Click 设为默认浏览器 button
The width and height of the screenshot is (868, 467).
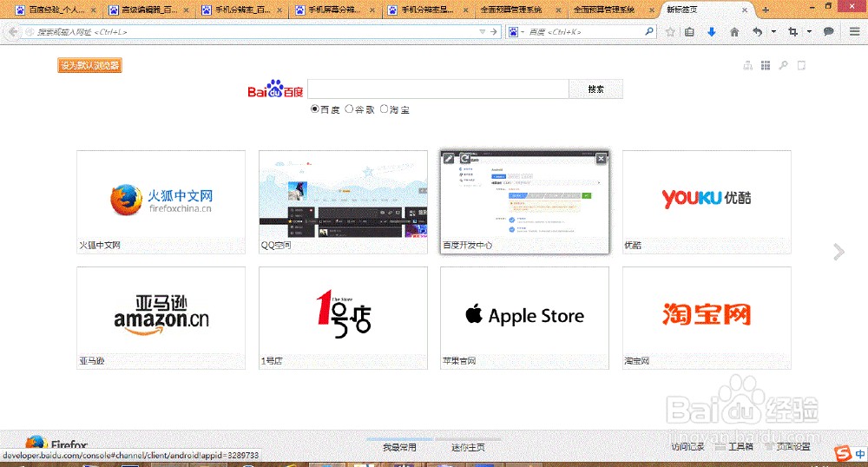(x=89, y=65)
